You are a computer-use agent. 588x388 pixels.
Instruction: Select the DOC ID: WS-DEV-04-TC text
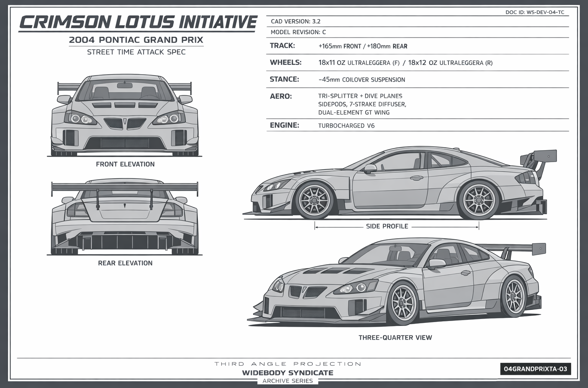pos(535,12)
